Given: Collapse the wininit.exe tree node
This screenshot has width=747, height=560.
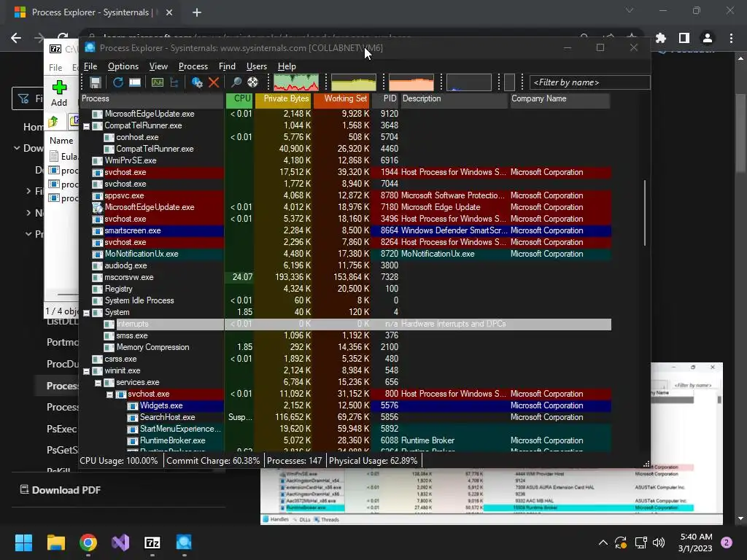Looking at the screenshot, I should coord(87,371).
